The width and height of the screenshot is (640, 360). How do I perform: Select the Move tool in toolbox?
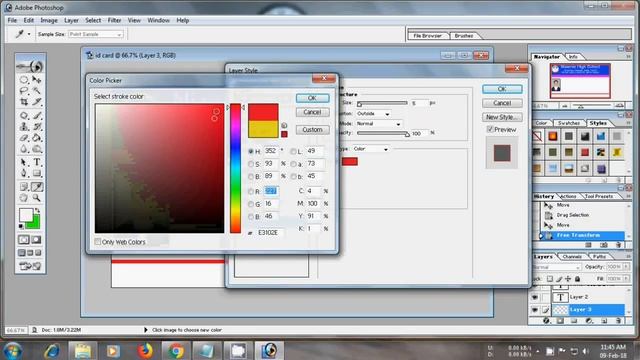click(x=36, y=80)
